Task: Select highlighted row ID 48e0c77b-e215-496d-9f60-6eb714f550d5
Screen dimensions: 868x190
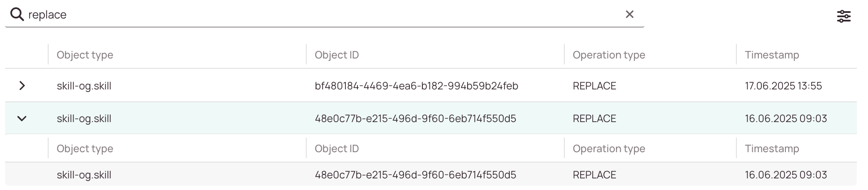Action: pyautogui.click(x=416, y=119)
